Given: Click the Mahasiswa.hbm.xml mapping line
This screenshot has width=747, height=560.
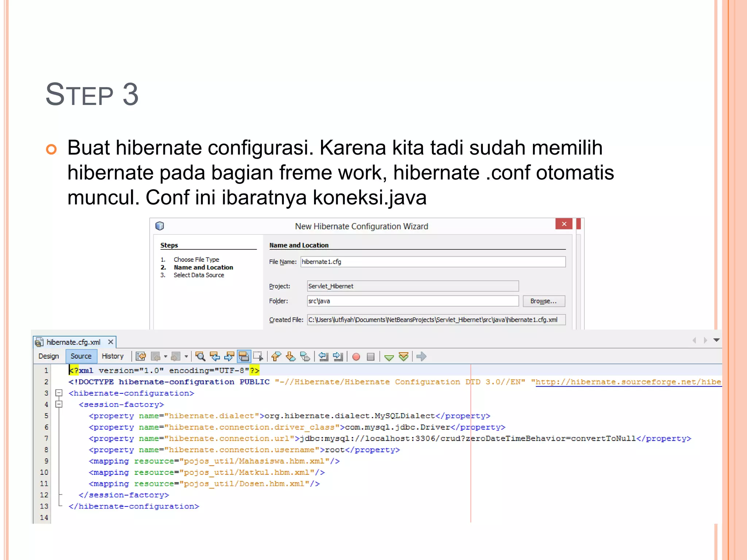Looking at the screenshot, I should [x=214, y=461].
